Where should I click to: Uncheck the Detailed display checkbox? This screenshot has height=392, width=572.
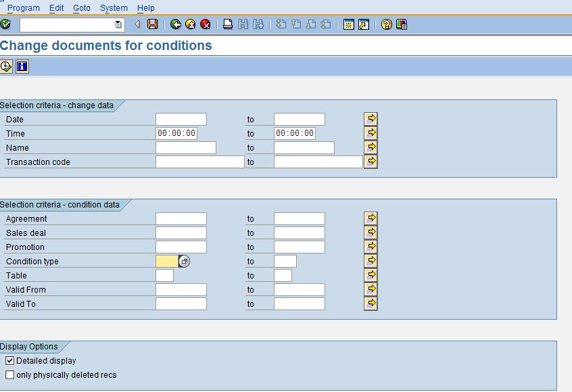(x=9, y=360)
